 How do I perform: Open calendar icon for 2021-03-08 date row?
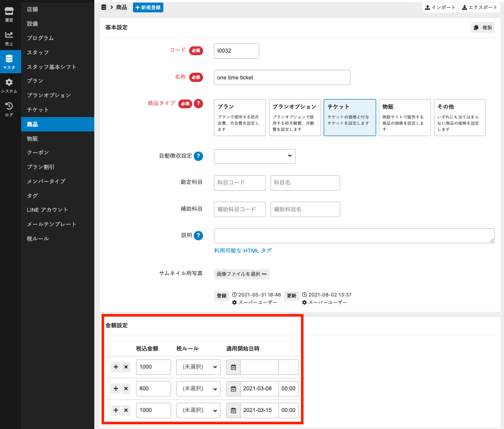[233, 388]
